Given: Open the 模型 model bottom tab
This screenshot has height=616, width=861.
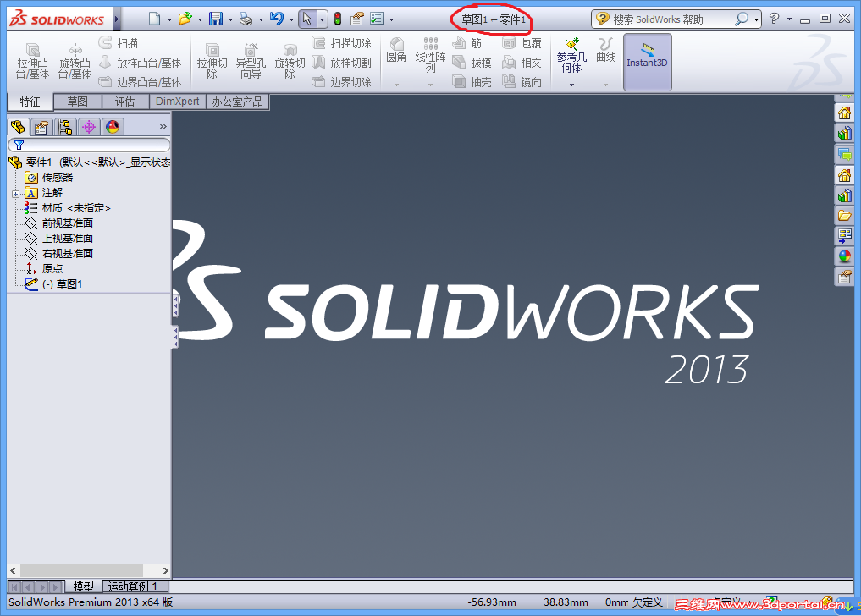Looking at the screenshot, I should click(x=84, y=586).
